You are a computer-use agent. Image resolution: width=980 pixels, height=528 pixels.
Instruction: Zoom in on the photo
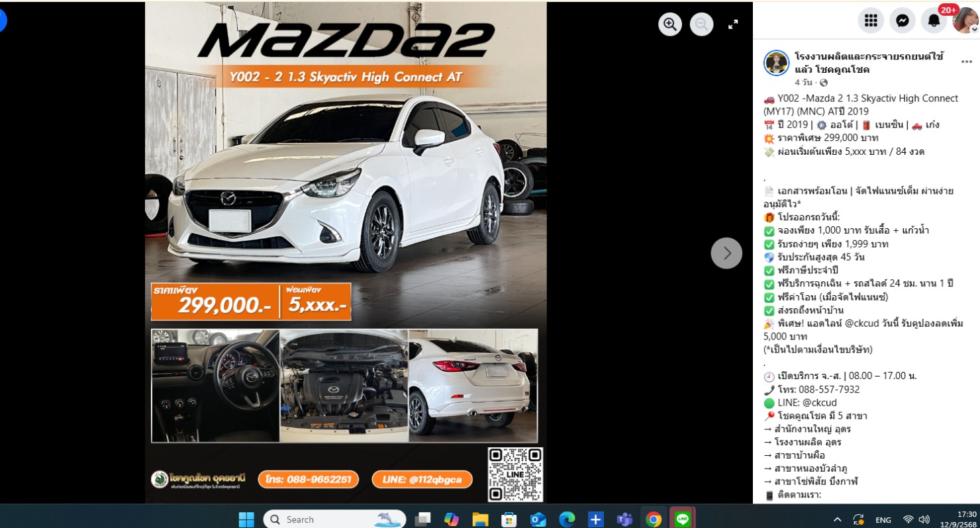click(x=670, y=24)
